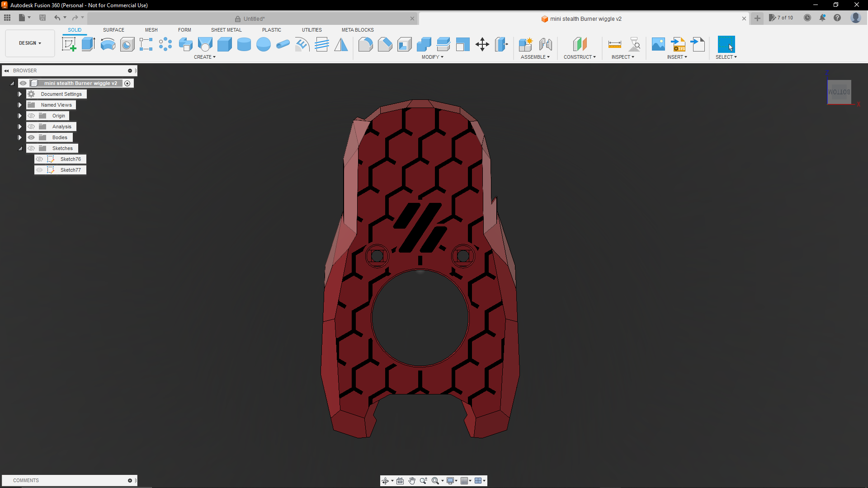
Task: Switch to the SURFACE tab
Action: coord(113,30)
